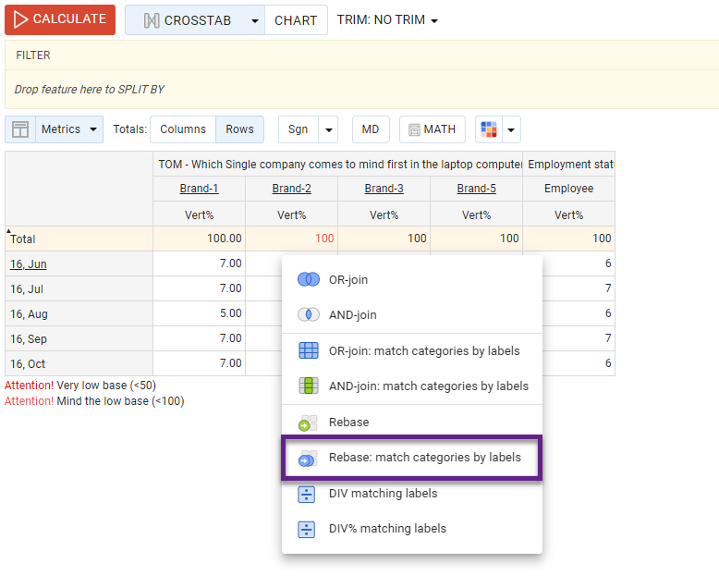Click the AND-join Venn diagram icon
The height and width of the screenshot is (588, 719).
click(x=308, y=315)
